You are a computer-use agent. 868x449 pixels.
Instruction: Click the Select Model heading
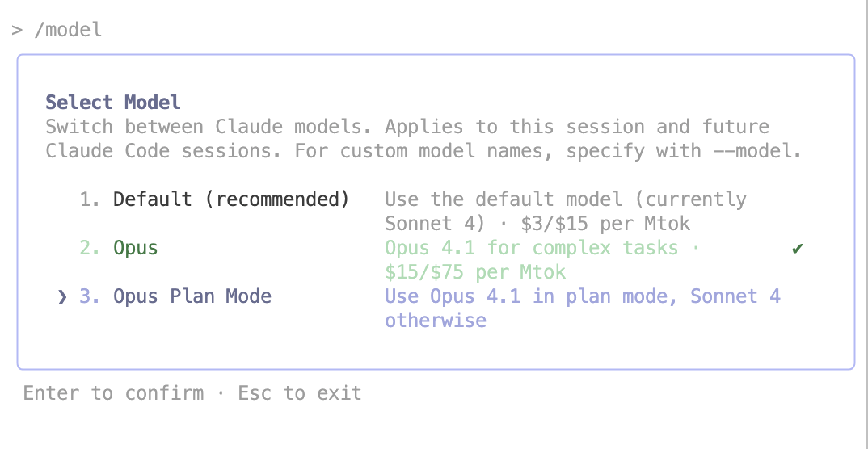(x=112, y=103)
